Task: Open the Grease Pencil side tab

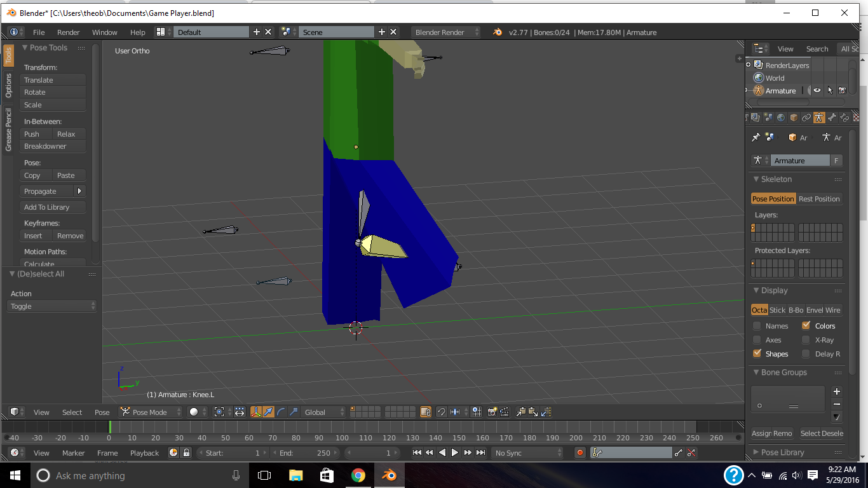Action: tap(8, 130)
